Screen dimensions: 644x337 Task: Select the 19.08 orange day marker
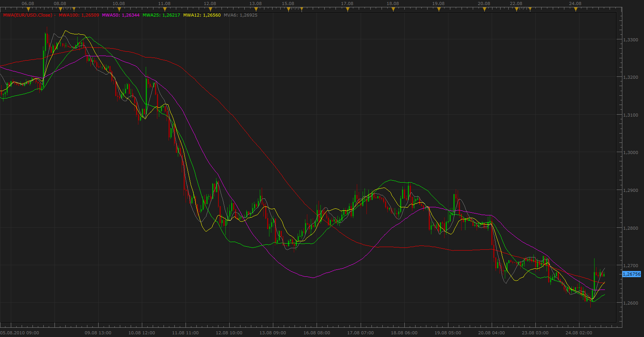point(438,9)
